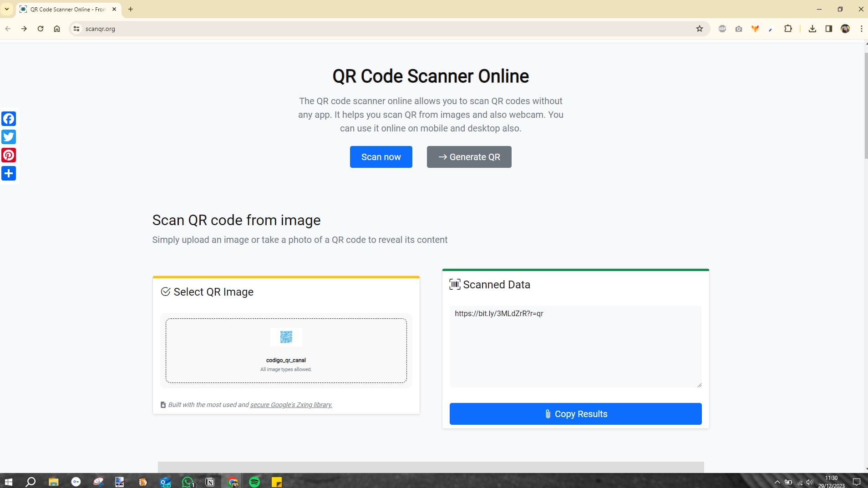The image size is (868, 488).
Task: Share the page on Facebook
Action: pos(8,118)
